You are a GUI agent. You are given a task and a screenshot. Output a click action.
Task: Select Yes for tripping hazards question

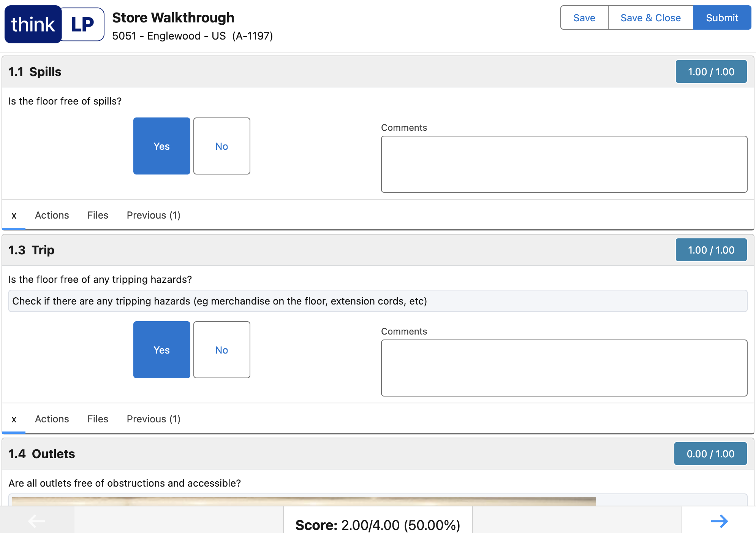tap(161, 350)
